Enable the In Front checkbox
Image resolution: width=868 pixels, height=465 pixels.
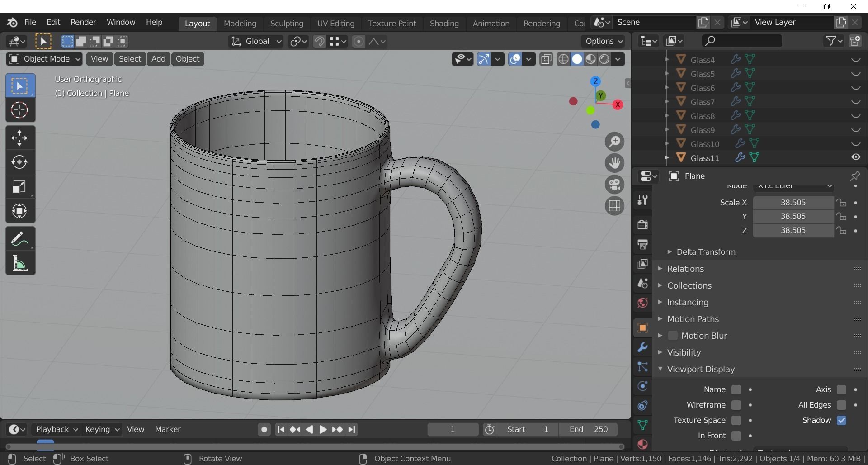pos(736,436)
